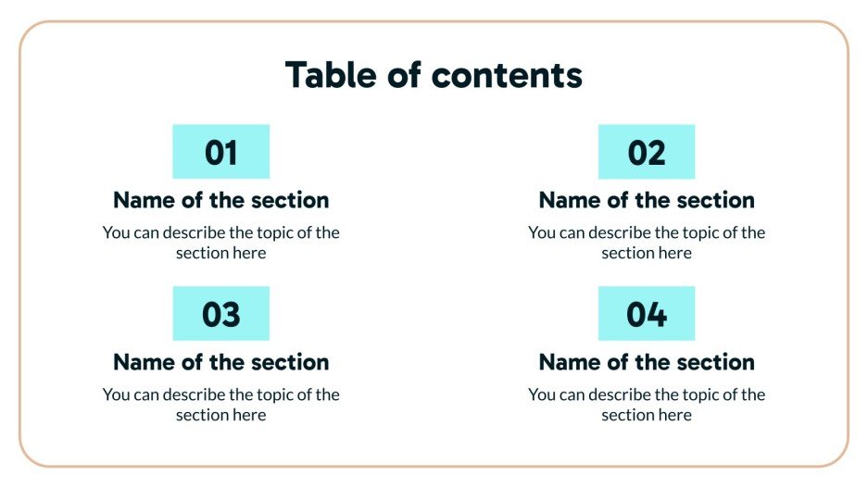Image resolution: width=868 pixels, height=488 pixels.
Task: Select the cyan box numbered 01
Action: [x=220, y=152]
